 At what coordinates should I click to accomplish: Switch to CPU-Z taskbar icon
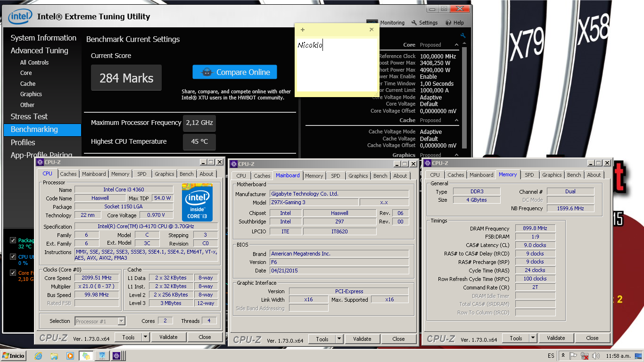(x=116, y=356)
